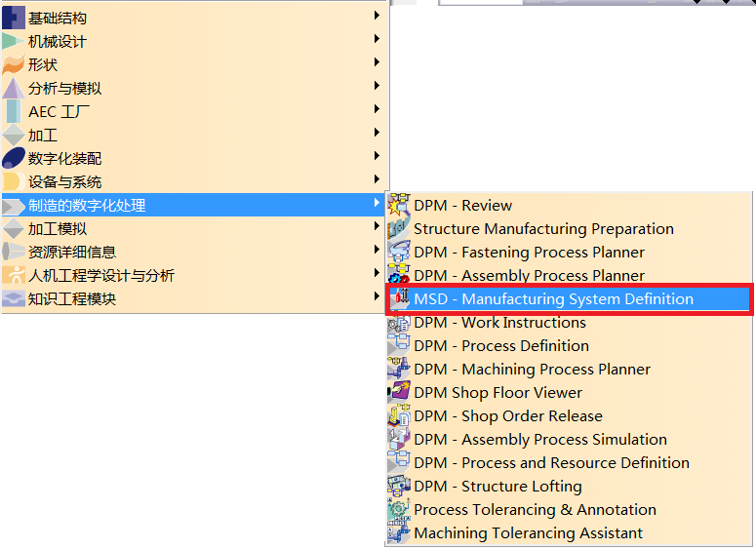This screenshot has width=756, height=549.
Task: Select DPM - Assembly Process Planner
Action: (x=570, y=275)
